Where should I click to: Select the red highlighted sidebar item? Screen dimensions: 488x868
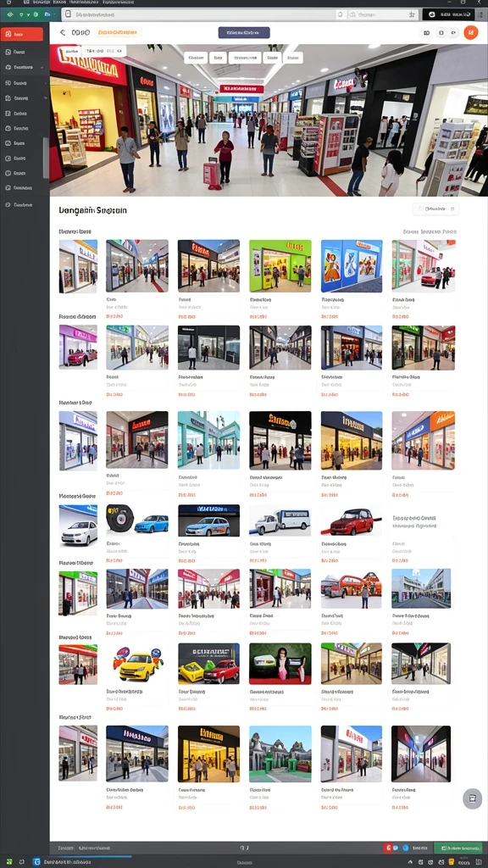[21, 34]
